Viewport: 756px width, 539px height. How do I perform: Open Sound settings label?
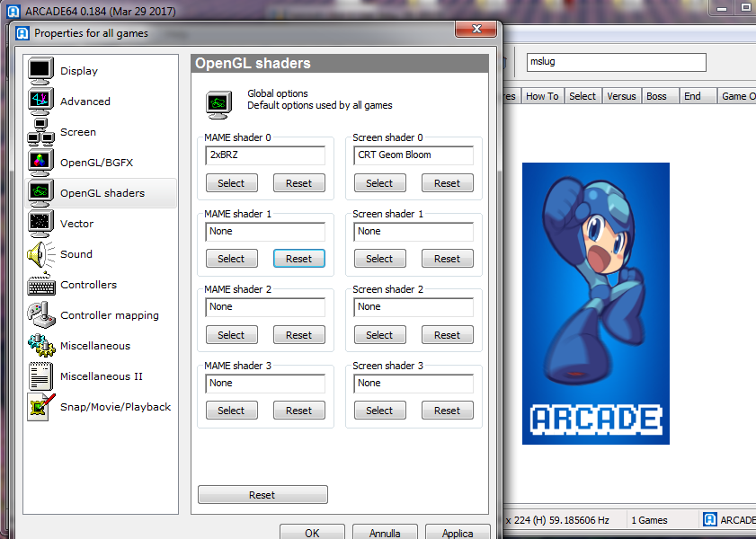pos(76,254)
